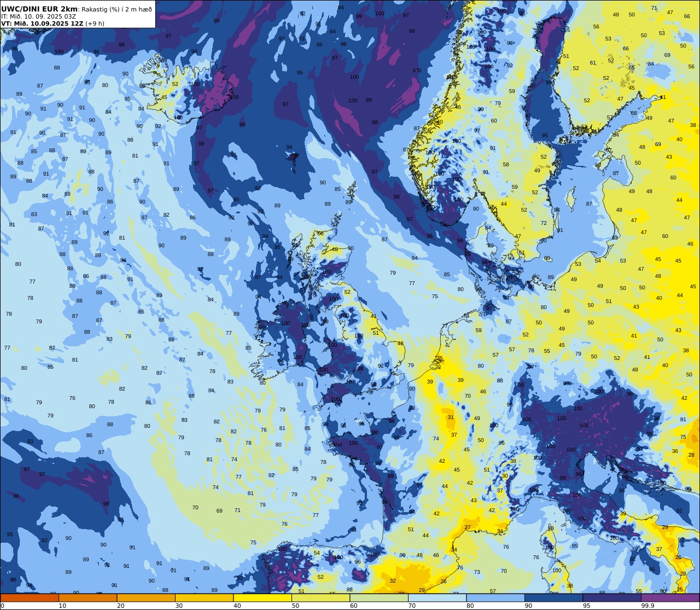The image size is (700, 610).
Task: Click the lightest blue 70–80 legend segment
Action: (x=437, y=598)
